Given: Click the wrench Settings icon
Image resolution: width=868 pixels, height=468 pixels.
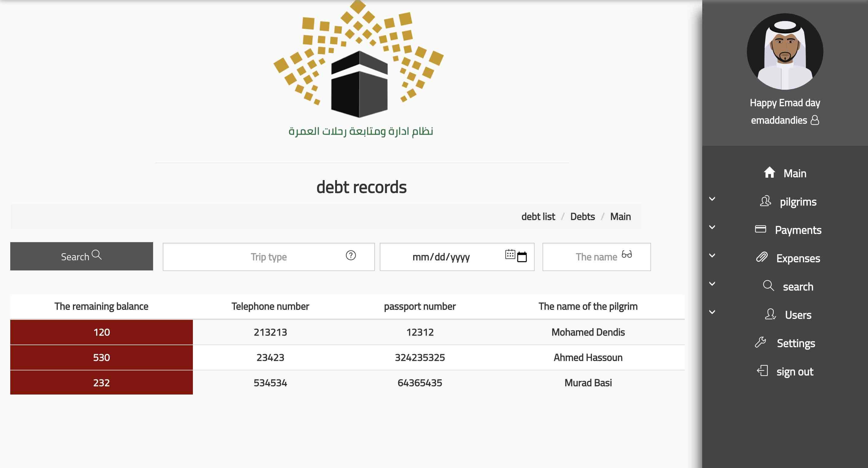Looking at the screenshot, I should click(x=760, y=343).
